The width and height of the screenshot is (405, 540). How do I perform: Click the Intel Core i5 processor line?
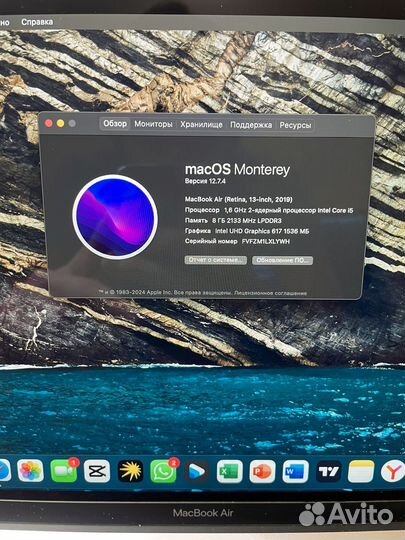click(x=269, y=210)
